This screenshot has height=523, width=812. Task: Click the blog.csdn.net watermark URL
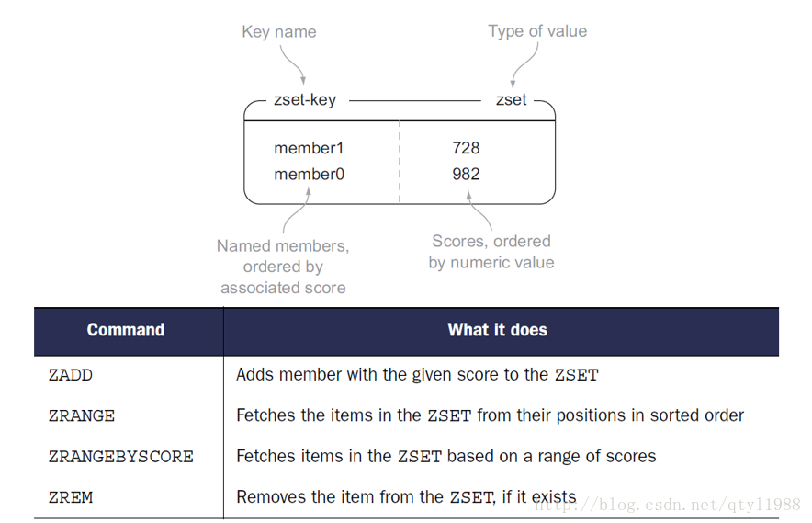click(x=668, y=505)
